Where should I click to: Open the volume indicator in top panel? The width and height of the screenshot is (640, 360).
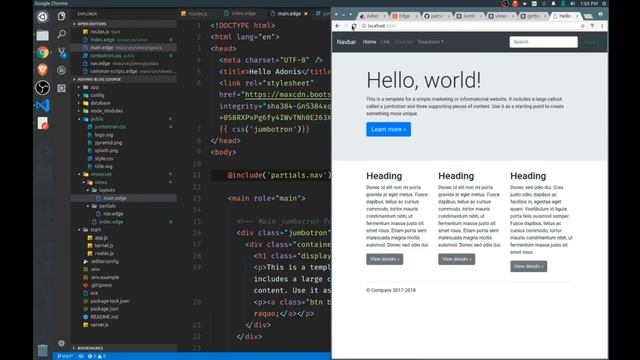coord(573,3)
